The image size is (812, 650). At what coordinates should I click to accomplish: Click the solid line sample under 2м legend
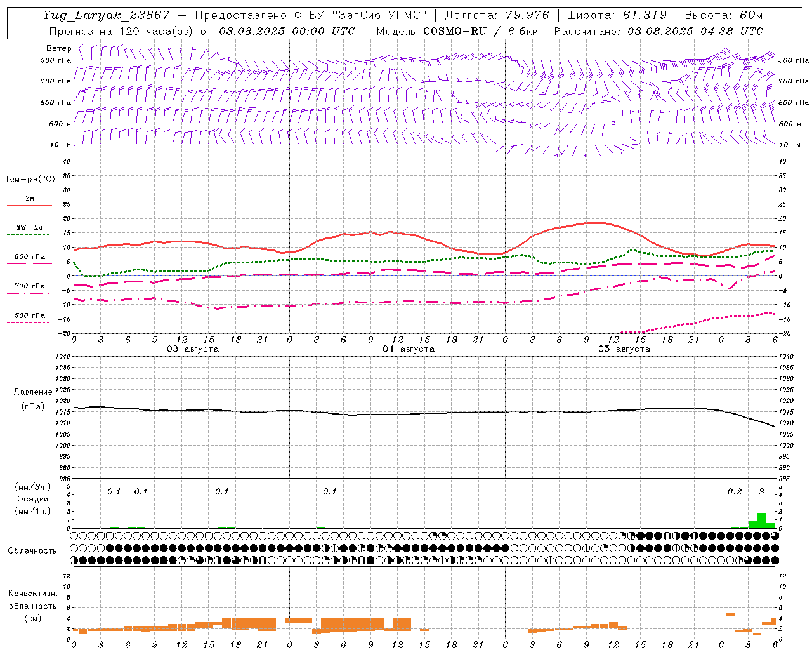(29, 206)
